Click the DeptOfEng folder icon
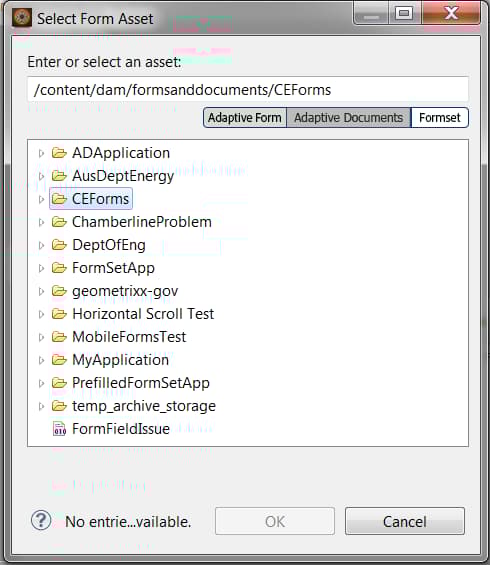 coord(59,245)
